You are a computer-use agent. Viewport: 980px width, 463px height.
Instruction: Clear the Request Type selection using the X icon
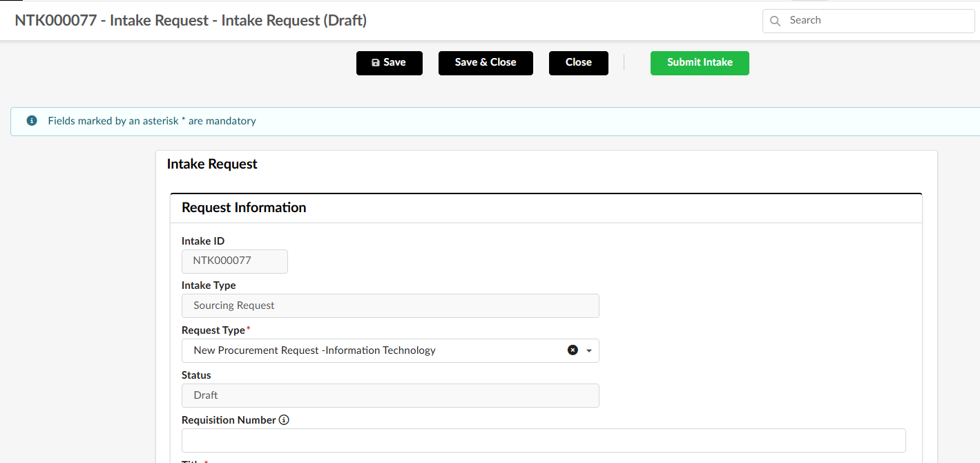click(573, 350)
